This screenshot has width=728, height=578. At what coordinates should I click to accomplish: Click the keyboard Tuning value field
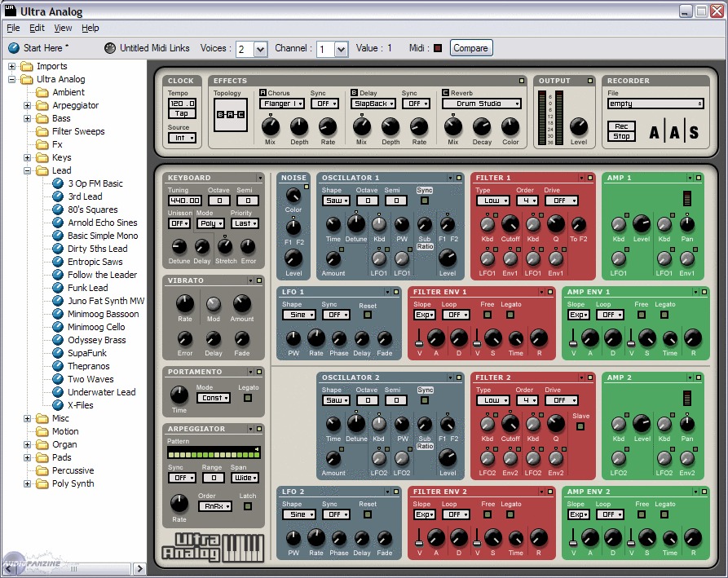(183, 201)
